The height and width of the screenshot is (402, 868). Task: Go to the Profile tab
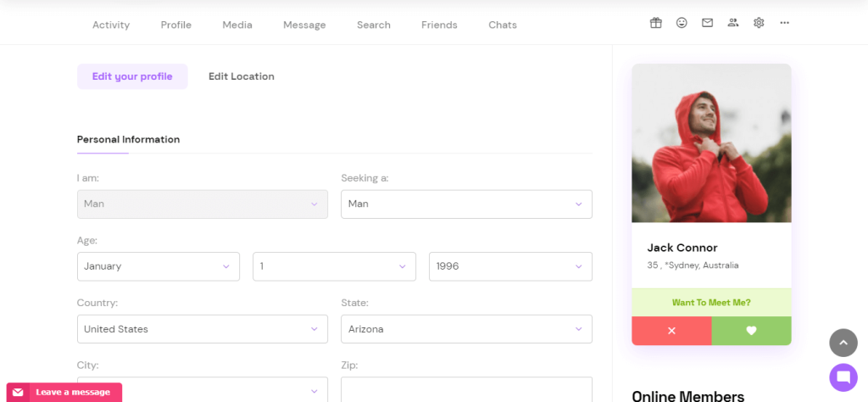176,25
